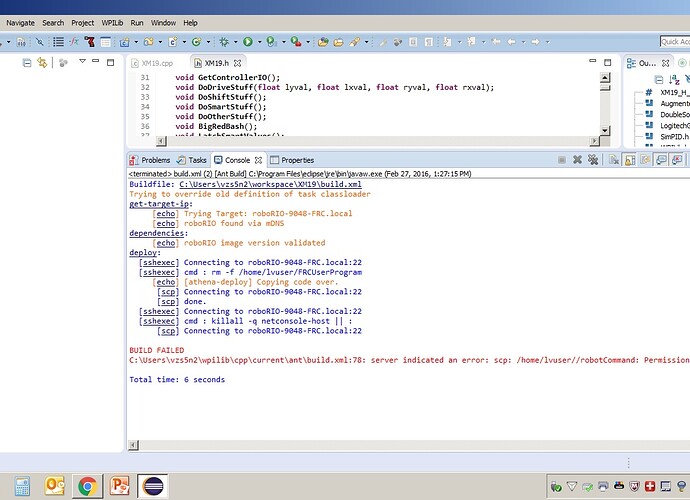Toggle show console on standard out change
Screen dimensions: 690x500
[661, 160]
